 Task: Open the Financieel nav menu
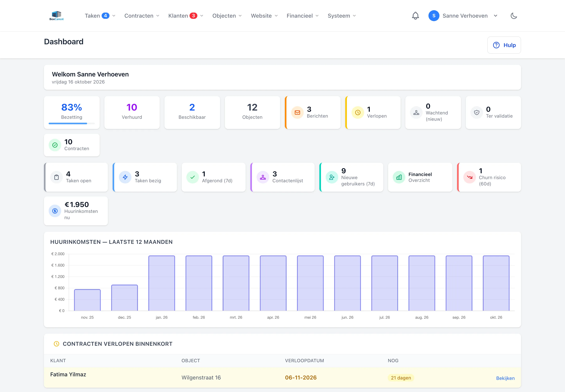(x=303, y=16)
